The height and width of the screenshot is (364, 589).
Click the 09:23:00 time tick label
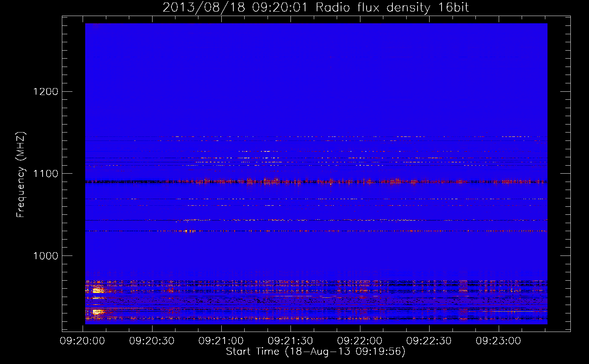coord(498,341)
